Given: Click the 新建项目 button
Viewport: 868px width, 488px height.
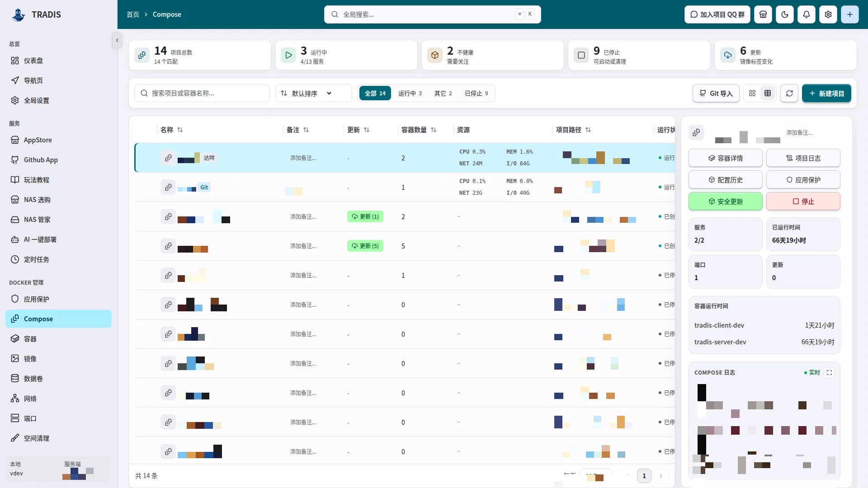Looking at the screenshot, I should pos(826,93).
